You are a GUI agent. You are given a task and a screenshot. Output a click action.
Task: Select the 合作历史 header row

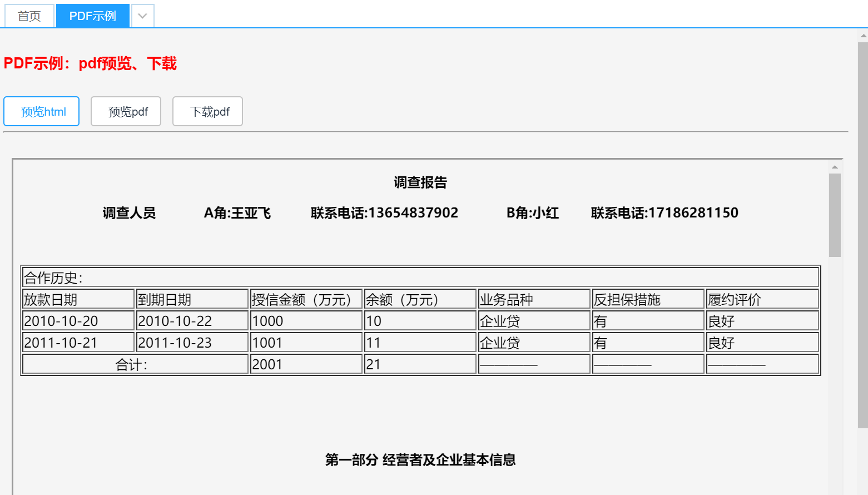tap(420, 278)
